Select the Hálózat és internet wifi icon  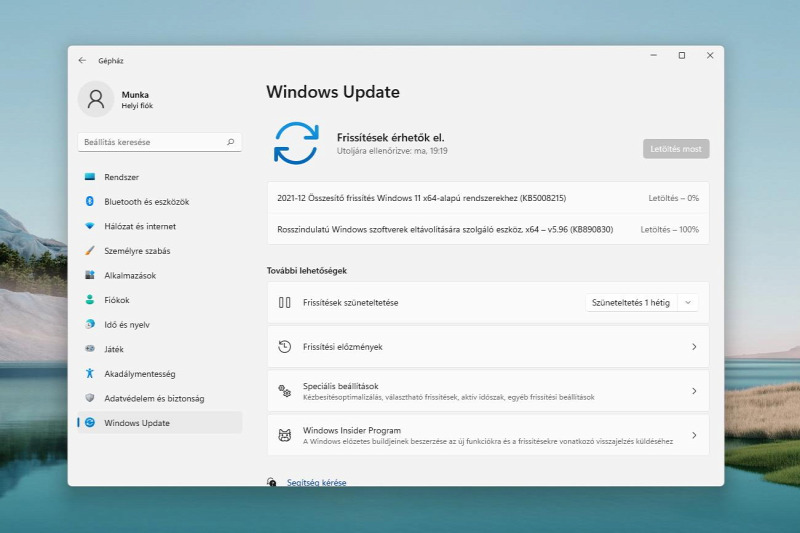click(90, 225)
